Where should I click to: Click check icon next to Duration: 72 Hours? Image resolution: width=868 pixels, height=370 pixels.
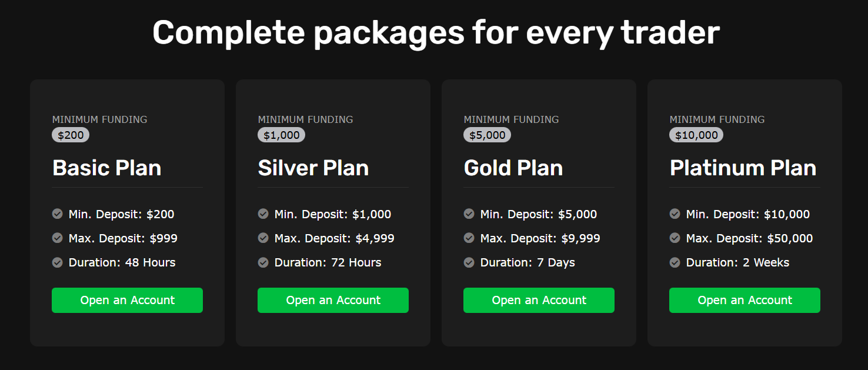(x=263, y=262)
